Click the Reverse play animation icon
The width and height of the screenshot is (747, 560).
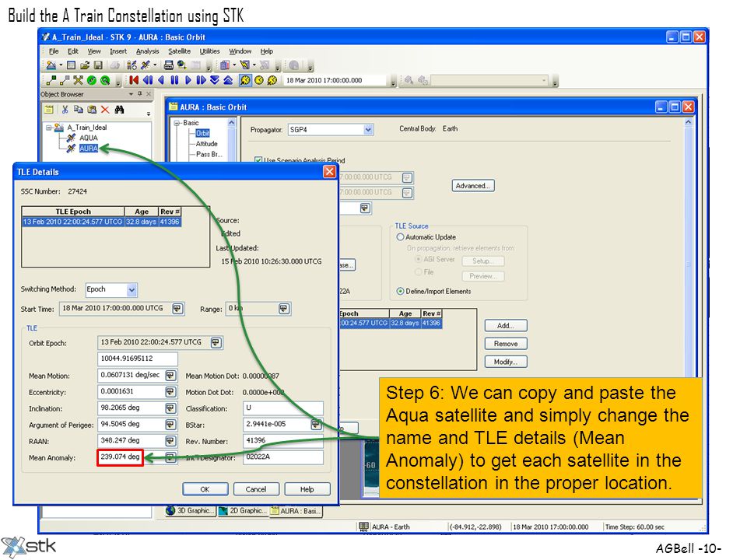[161, 80]
